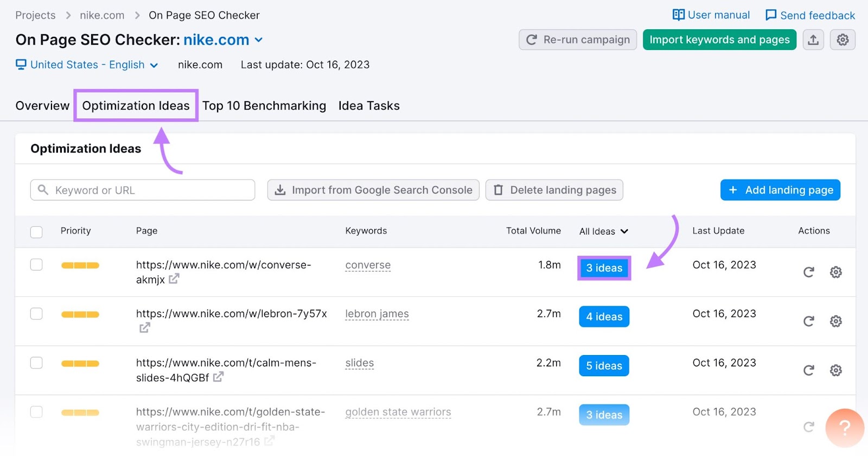
Task: Open settings gear for lebron-7y57x row
Action: tap(836, 321)
